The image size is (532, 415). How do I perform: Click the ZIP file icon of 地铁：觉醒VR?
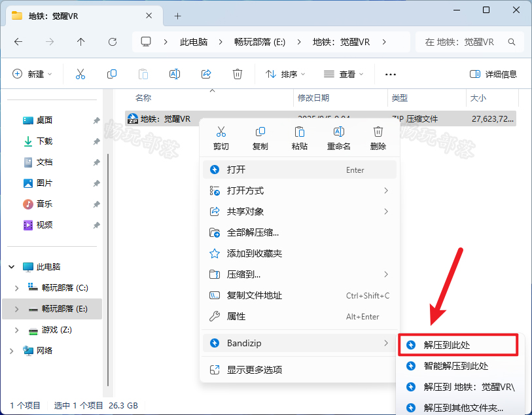(x=133, y=118)
